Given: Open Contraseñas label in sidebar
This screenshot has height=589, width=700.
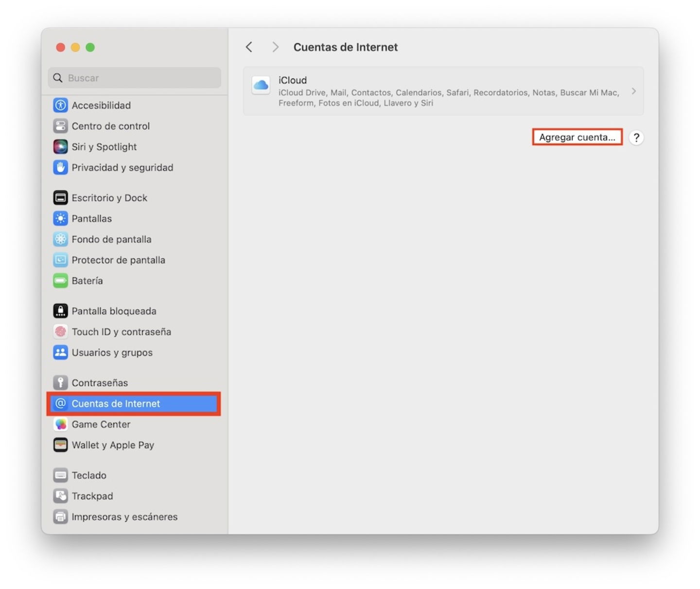Looking at the screenshot, I should [x=100, y=383].
